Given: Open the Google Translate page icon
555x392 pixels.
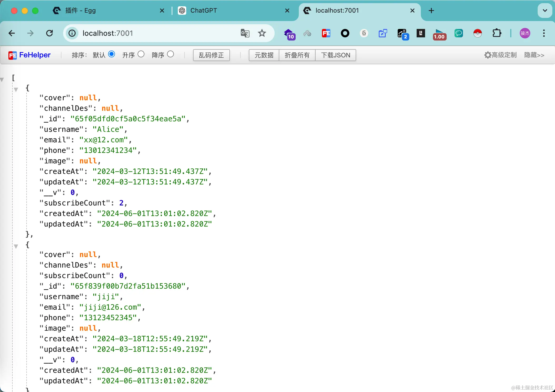Looking at the screenshot, I should pyautogui.click(x=245, y=33).
